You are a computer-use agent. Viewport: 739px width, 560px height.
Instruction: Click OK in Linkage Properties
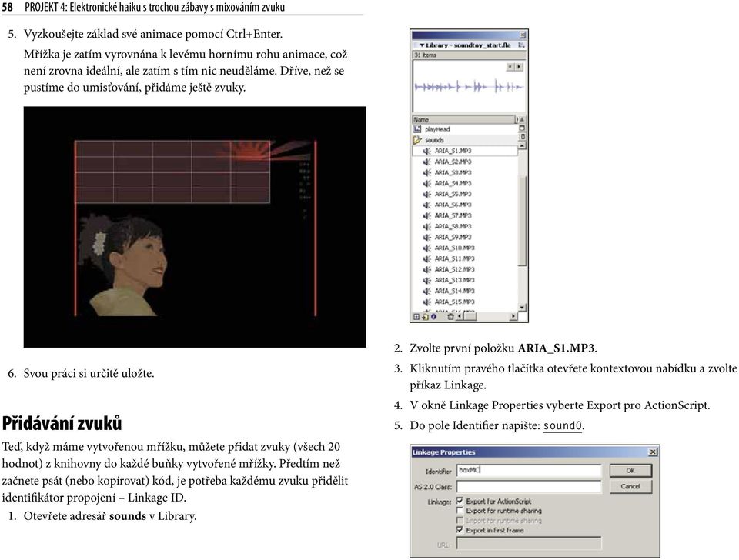(x=630, y=471)
